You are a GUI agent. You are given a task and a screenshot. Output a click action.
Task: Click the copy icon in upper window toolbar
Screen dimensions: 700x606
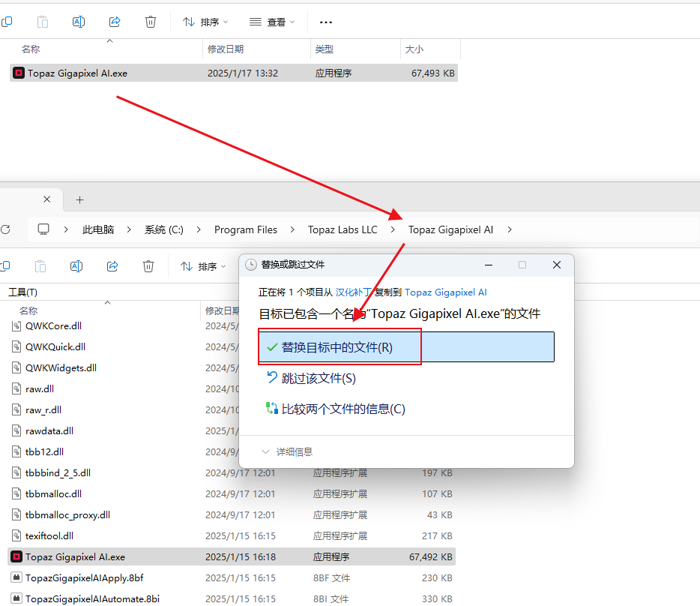[x=7, y=22]
